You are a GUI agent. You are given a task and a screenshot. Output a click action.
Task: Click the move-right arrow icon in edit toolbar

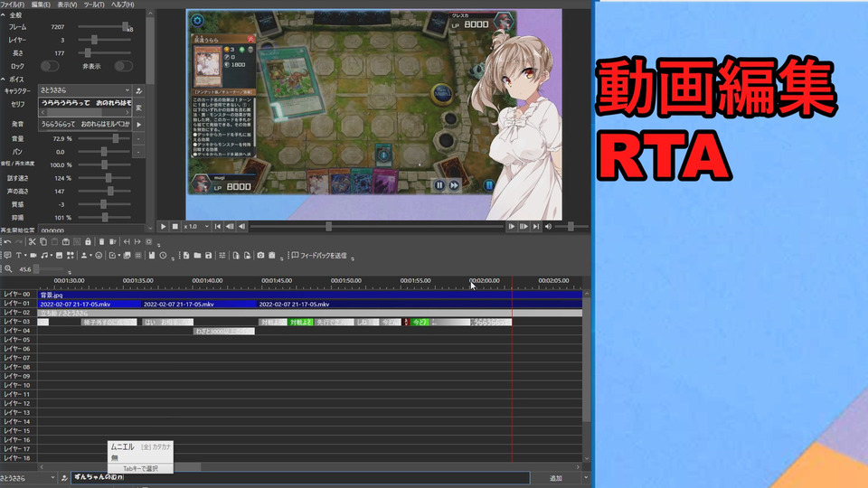[137, 242]
